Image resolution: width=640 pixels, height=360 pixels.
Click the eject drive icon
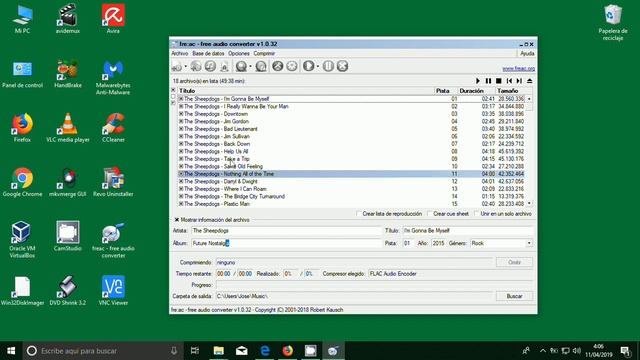click(x=529, y=81)
